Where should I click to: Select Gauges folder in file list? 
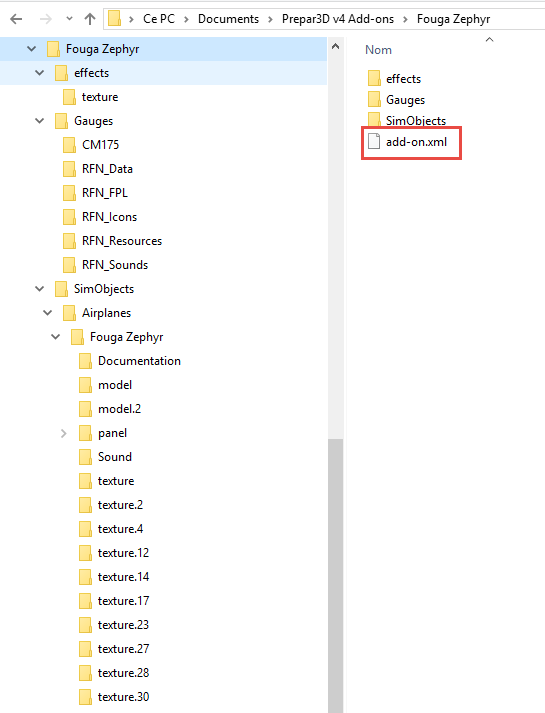(x=405, y=100)
